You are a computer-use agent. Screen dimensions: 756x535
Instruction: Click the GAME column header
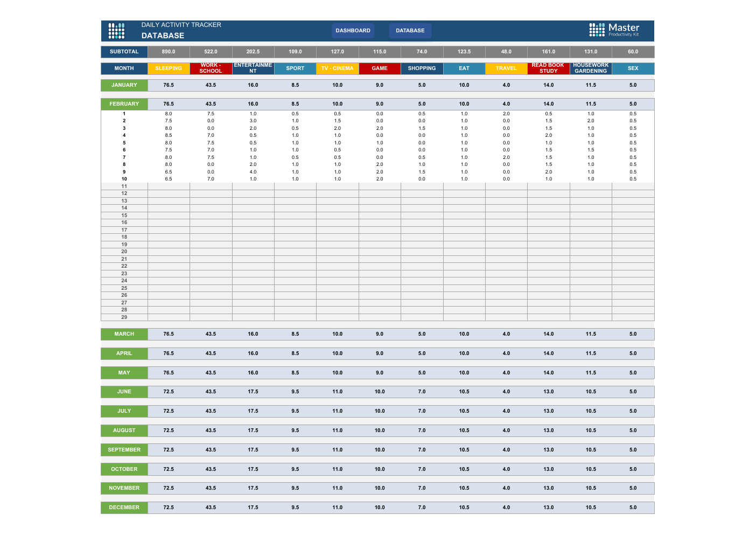tap(380, 68)
